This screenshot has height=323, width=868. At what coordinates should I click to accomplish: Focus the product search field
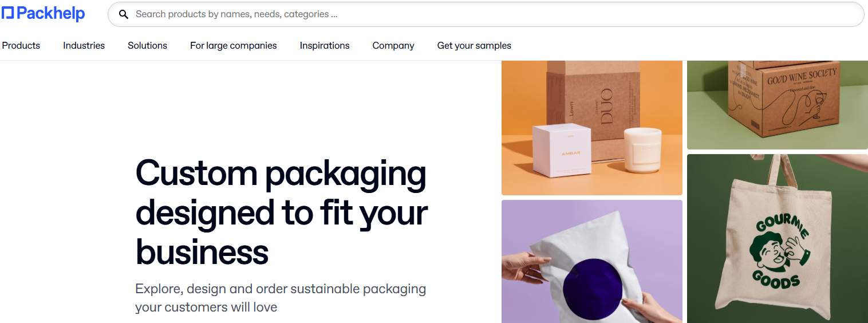pos(486,14)
